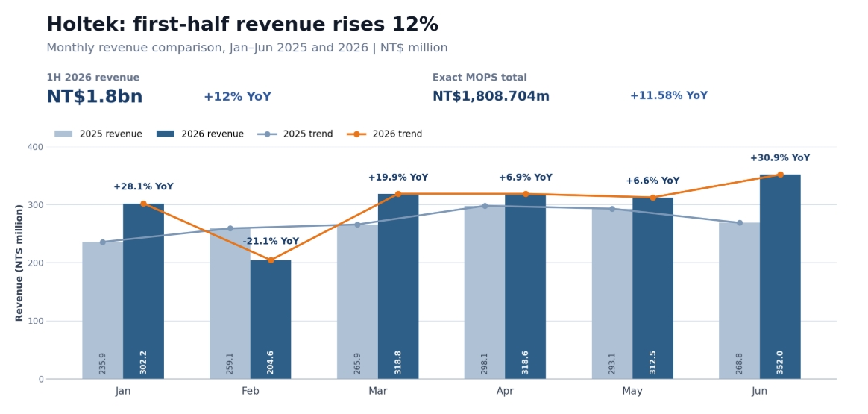Click the Jan 2025 bar labeled 235.9
The height and width of the screenshot is (414, 868).
102,310
